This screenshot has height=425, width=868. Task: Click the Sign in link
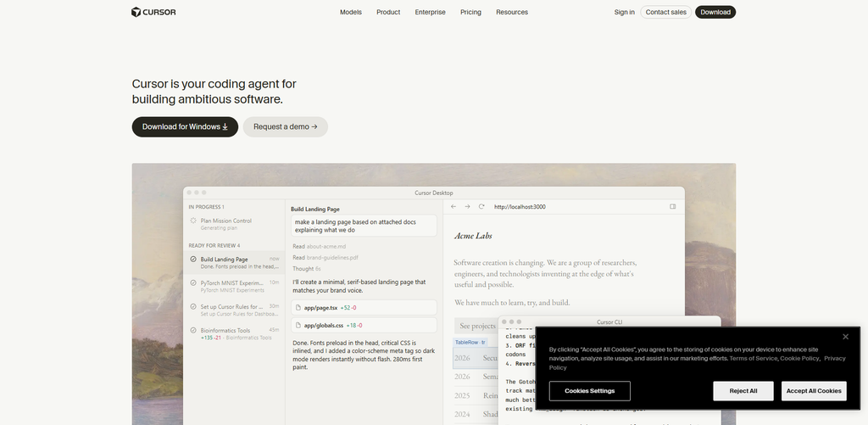point(625,12)
